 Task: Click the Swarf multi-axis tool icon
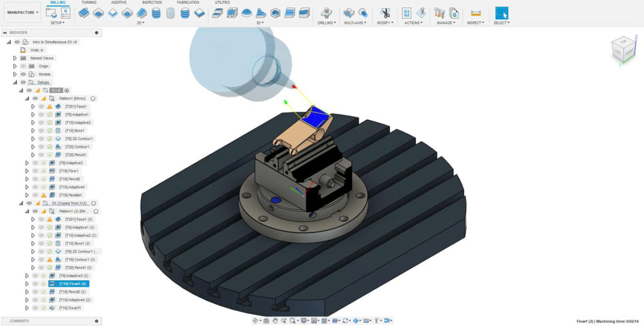(x=348, y=13)
